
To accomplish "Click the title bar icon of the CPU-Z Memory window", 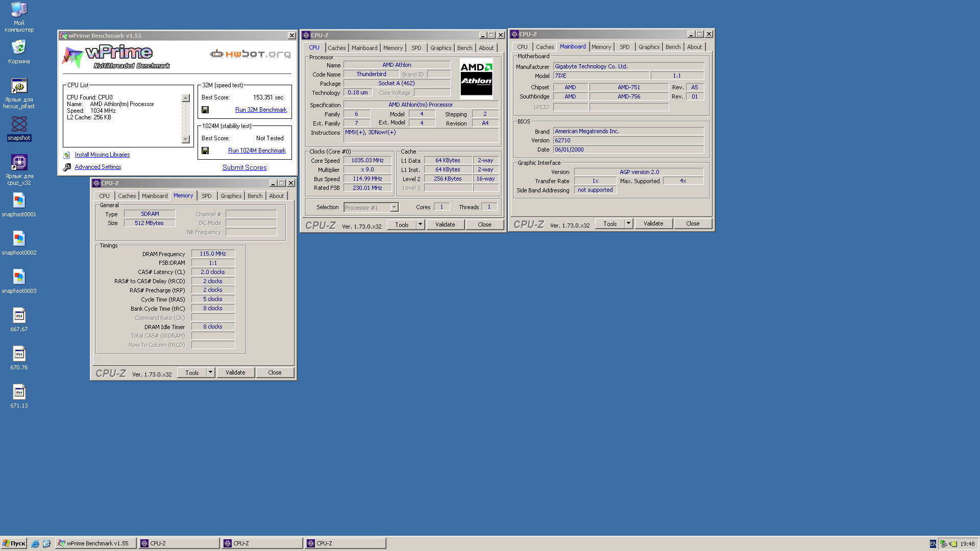I will pos(96,183).
